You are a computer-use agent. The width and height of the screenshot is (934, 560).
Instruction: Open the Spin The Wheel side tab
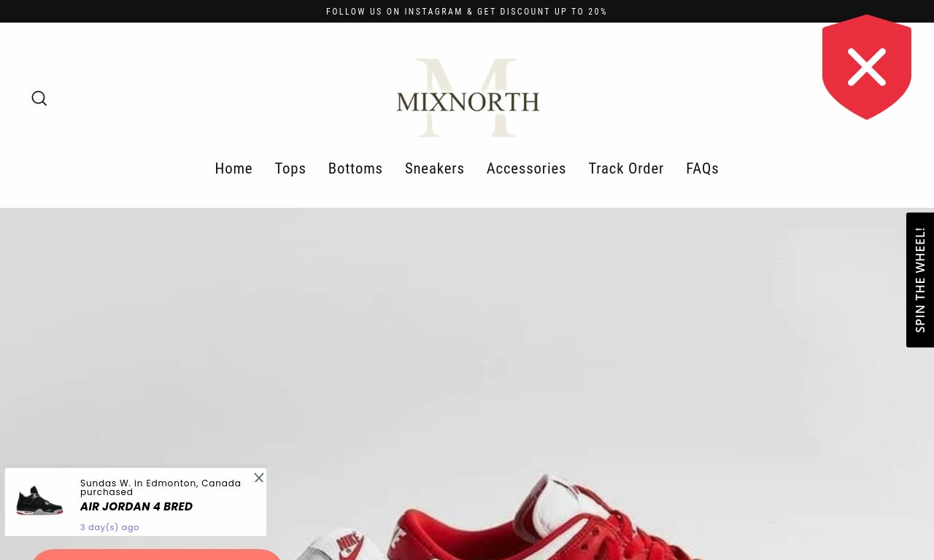(920, 280)
